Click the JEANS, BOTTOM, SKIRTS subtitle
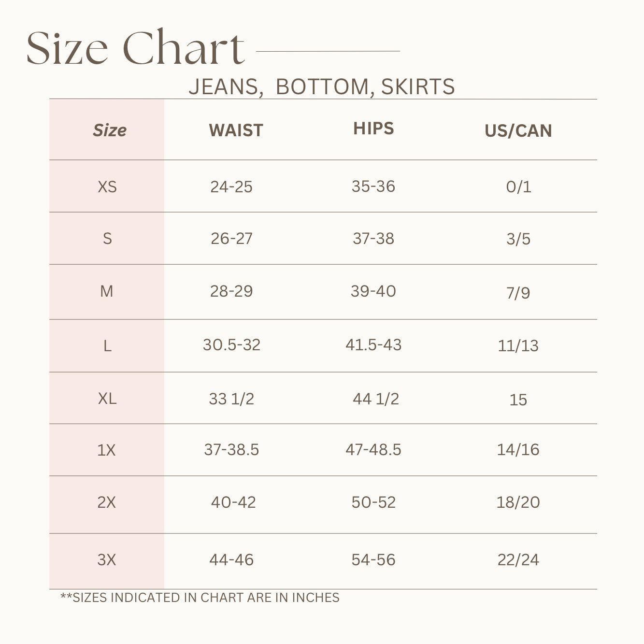The height and width of the screenshot is (644, 644). click(321, 87)
